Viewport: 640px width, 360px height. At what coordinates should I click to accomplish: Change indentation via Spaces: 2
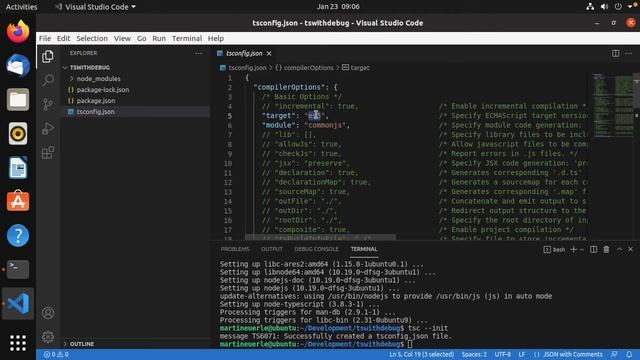[474, 354]
